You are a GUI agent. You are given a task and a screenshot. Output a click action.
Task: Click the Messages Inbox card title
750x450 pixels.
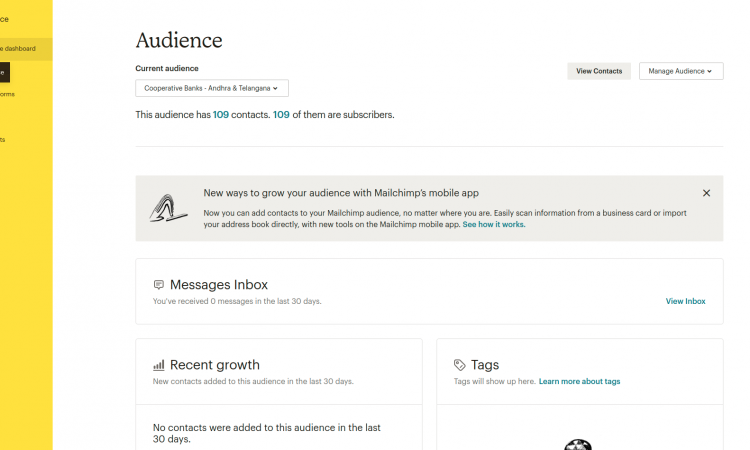[x=218, y=285]
